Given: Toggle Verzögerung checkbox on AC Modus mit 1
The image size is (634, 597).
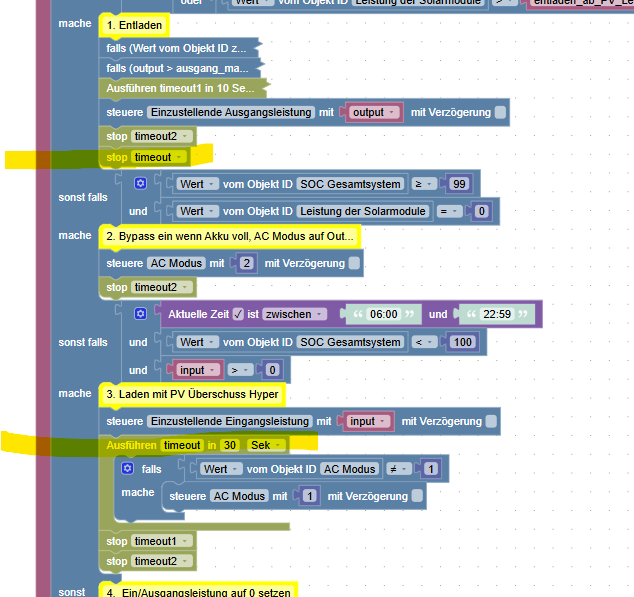Looking at the screenshot, I should pos(417,496).
